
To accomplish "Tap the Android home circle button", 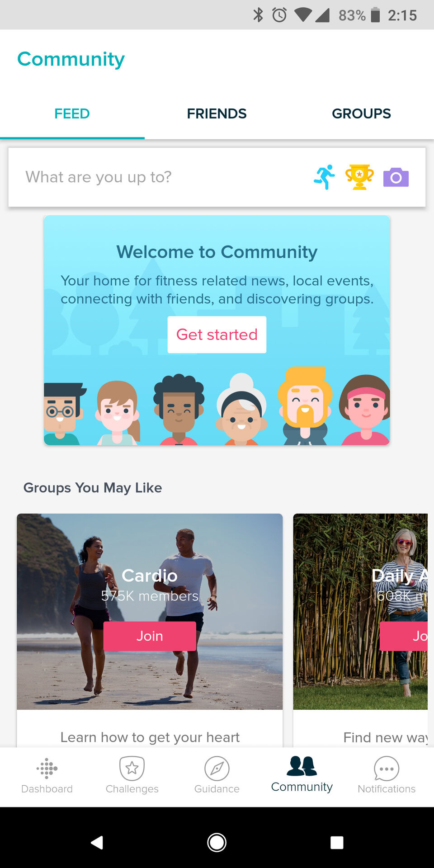I will point(217,842).
